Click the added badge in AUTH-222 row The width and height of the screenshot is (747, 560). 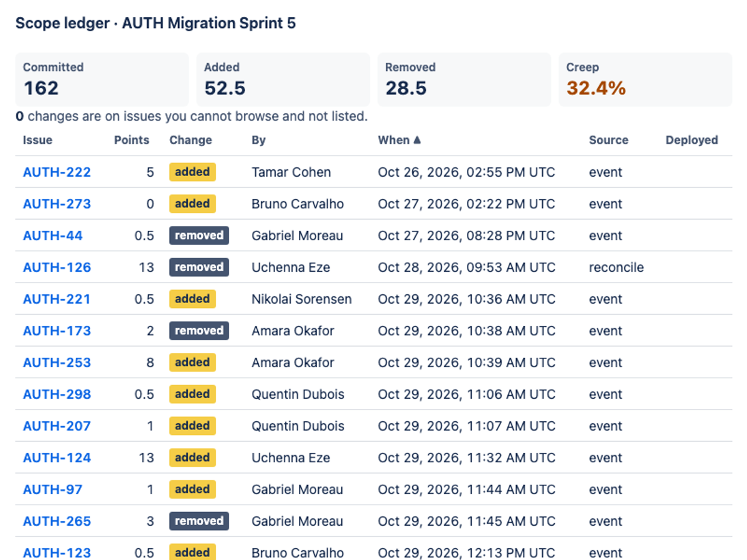pos(192,172)
